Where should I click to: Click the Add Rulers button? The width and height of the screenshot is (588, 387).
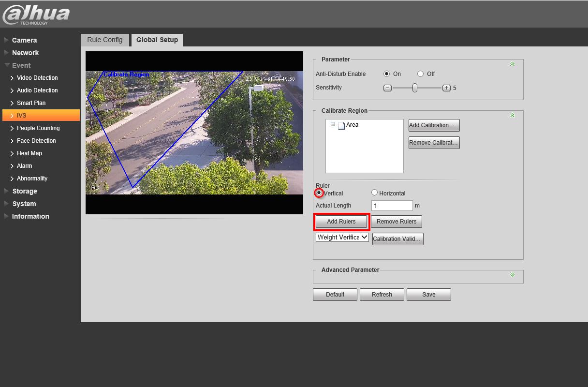click(x=341, y=222)
